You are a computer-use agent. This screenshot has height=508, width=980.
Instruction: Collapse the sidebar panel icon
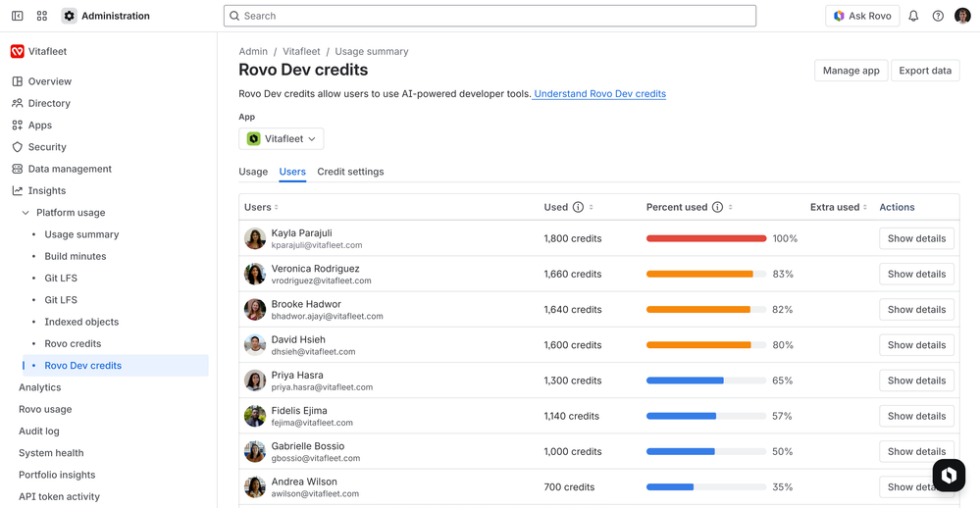pyautogui.click(x=18, y=16)
